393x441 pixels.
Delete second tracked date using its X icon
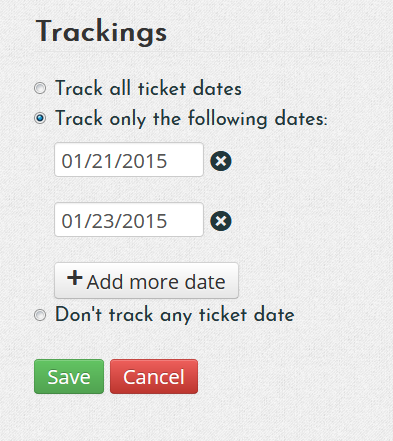tap(221, 221)
